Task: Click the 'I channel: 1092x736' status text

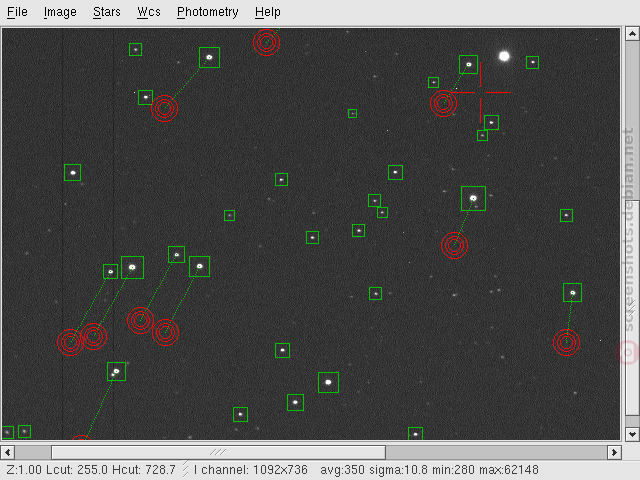Action: pyautogui.click(x=251, y=470)
